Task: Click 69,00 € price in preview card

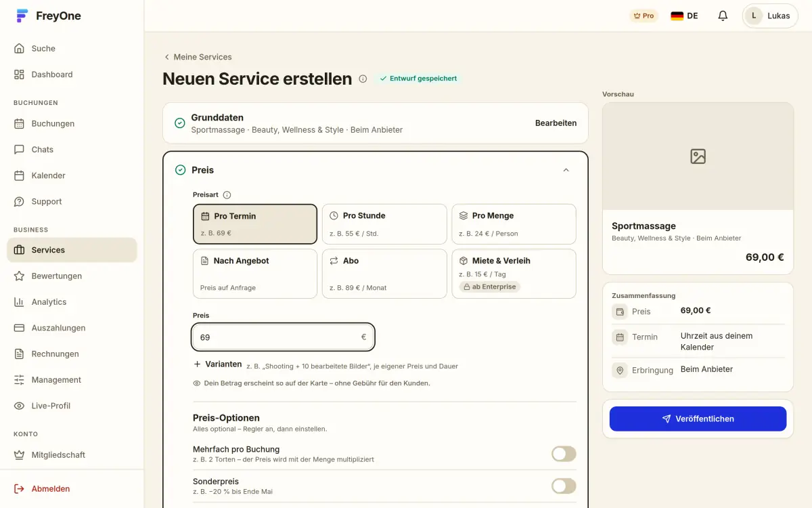Action: (x=765, y=257)
